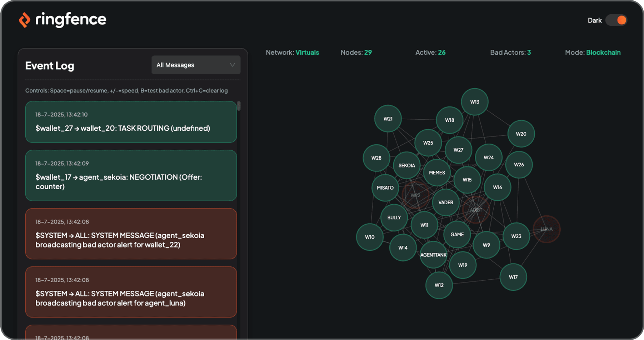Viewport: 644px width, 340px height.
Task: Click the Blockchain mode label
Action: [x=603, y=52]
